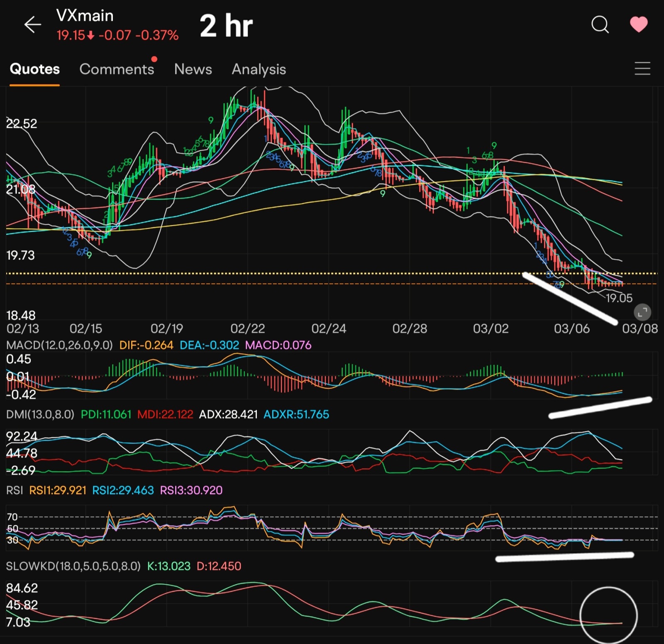This screenshot has height=644, width=664.
Task: Select the DEA:-0.302 value
Action: pyautogui.click(x=209, y=345)
